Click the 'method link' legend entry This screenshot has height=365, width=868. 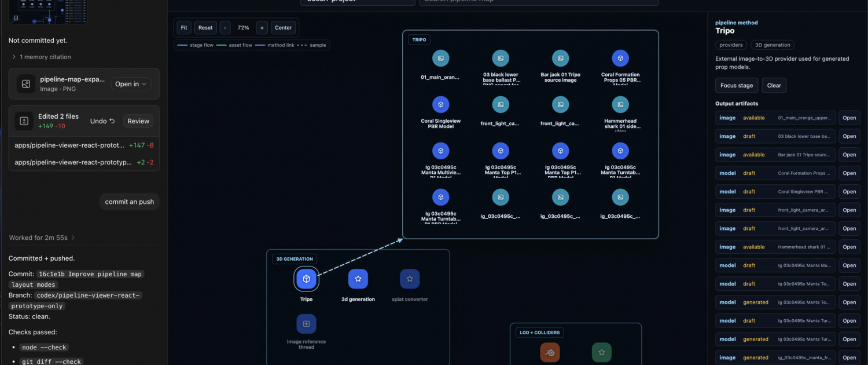click(274, 45)
